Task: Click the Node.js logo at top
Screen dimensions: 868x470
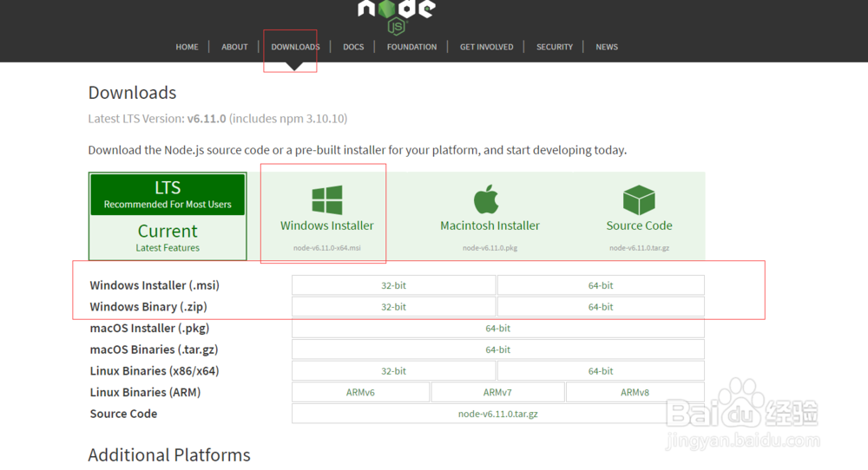Action: coord(397,16)
